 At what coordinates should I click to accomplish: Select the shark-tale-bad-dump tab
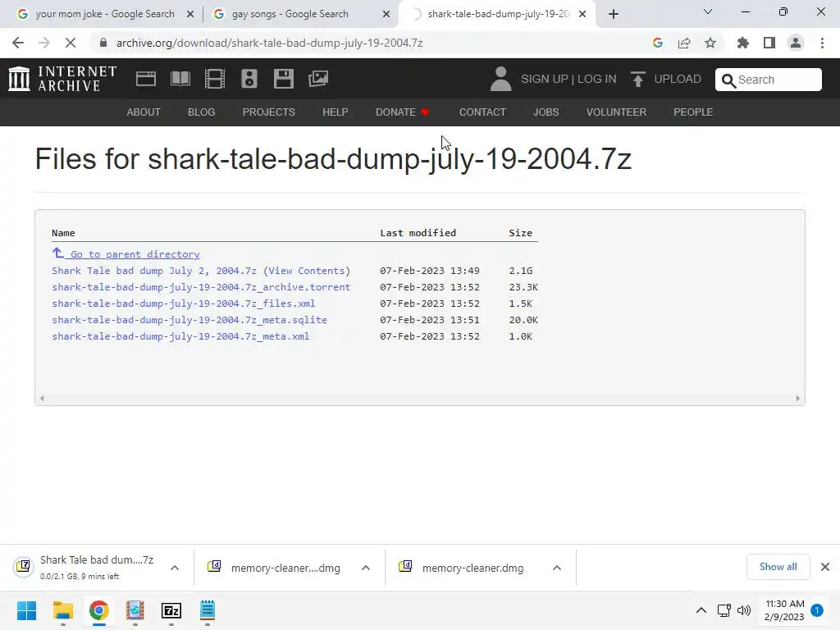pyautogui.click(x=498, y=14)
